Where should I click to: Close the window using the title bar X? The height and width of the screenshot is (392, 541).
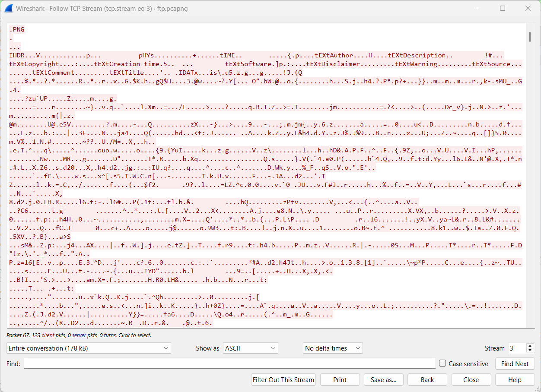[x=528, y=8]
